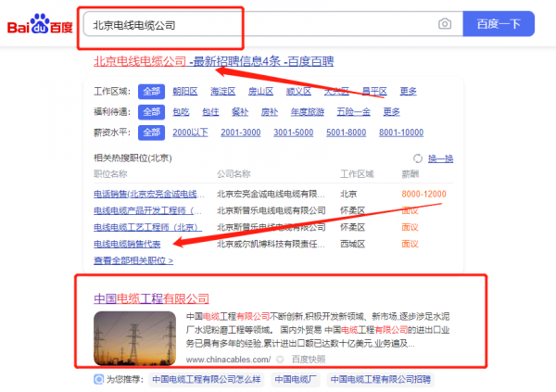Select 全部 in the 薪资水平 filter
Screen dimensions: 556x392
click(150, 133)
